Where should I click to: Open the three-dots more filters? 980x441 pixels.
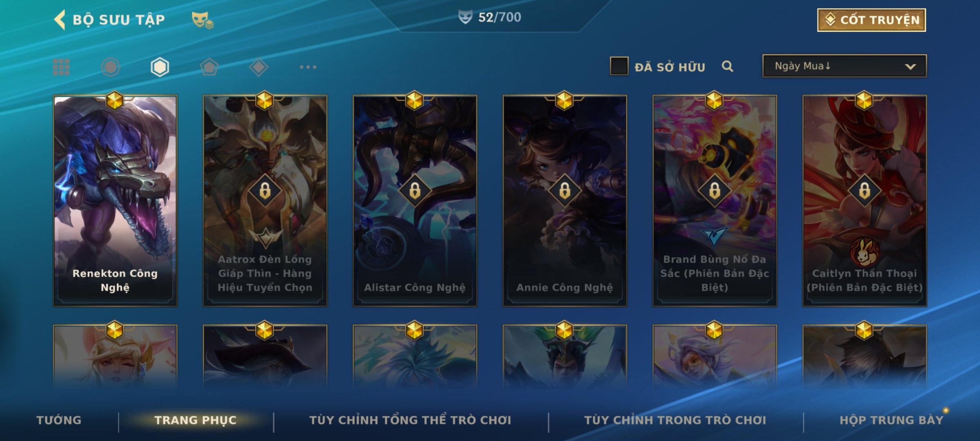tap(308, 67)
